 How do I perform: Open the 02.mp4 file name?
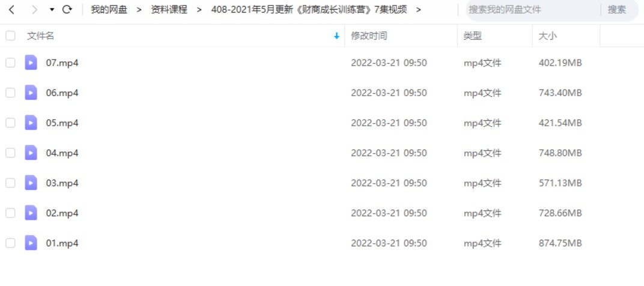(62, 213)
